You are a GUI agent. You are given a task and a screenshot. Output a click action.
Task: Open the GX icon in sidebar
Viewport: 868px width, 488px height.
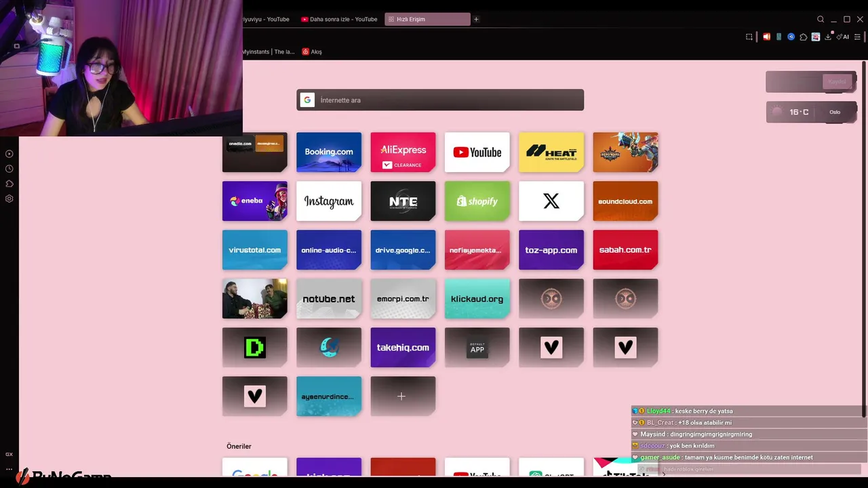9,454
